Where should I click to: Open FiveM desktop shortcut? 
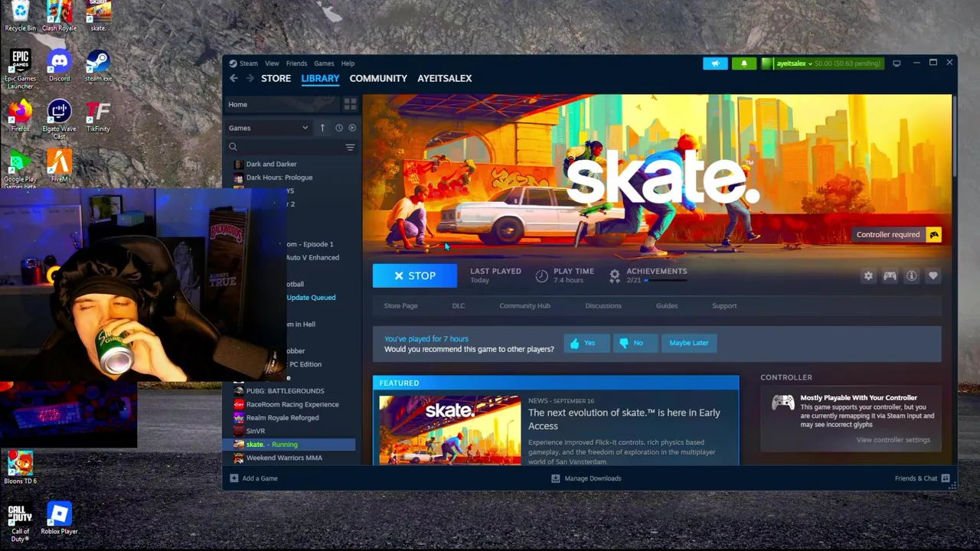pos(59,166)
